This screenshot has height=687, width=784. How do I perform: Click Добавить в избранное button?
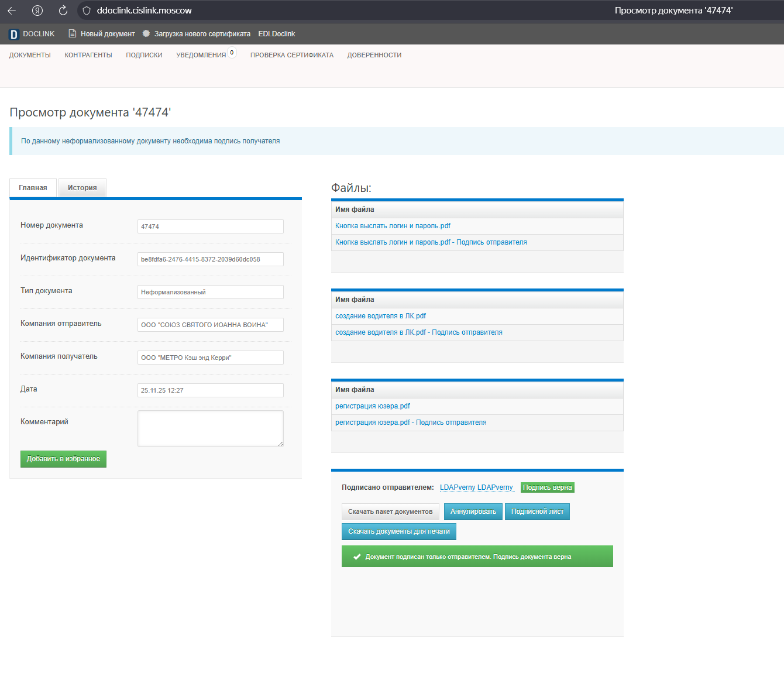[x=63, y=459]
